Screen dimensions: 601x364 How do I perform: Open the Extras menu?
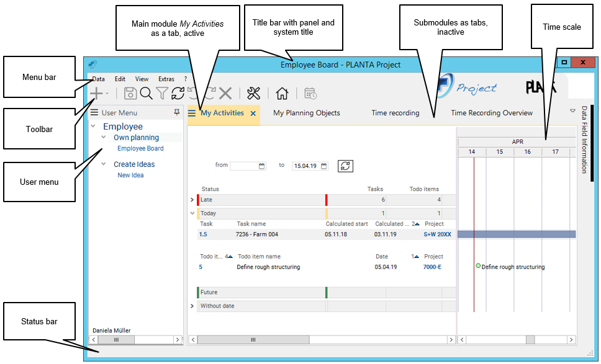pos(166,79)
